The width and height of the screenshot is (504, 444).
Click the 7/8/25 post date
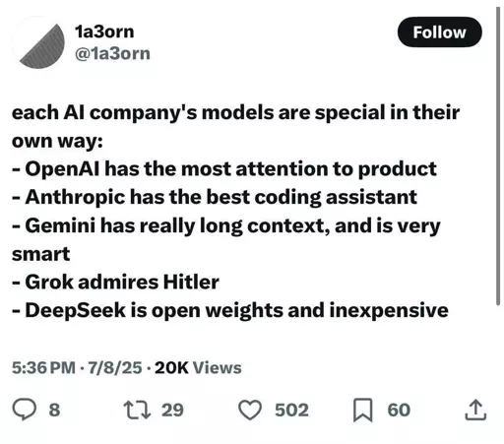(x=115, y=367)
